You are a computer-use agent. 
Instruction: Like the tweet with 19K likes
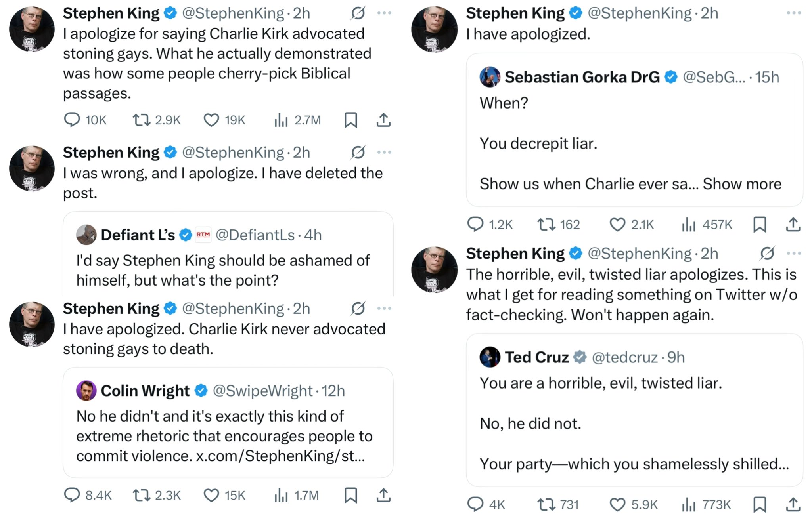(x=211, y=120)
